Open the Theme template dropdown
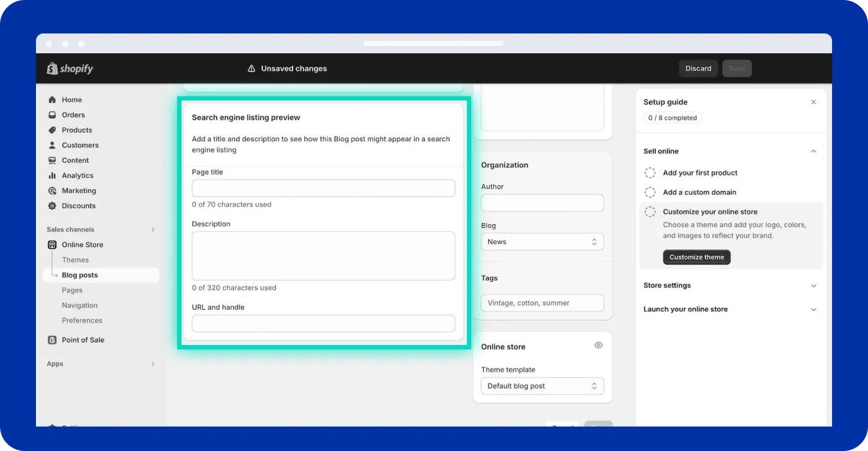 (542, 386)
